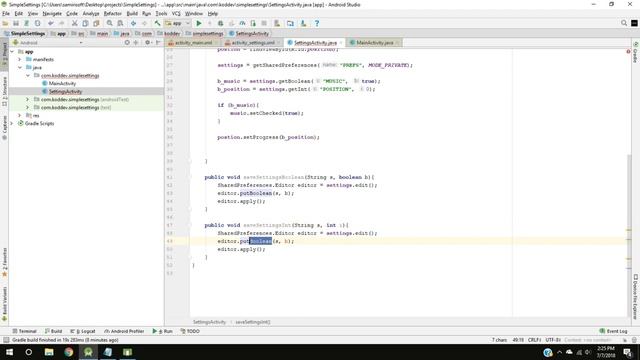Screen dimensions: 640x360
Task: Collapse the java folder node
Action: tap(20, 67)
